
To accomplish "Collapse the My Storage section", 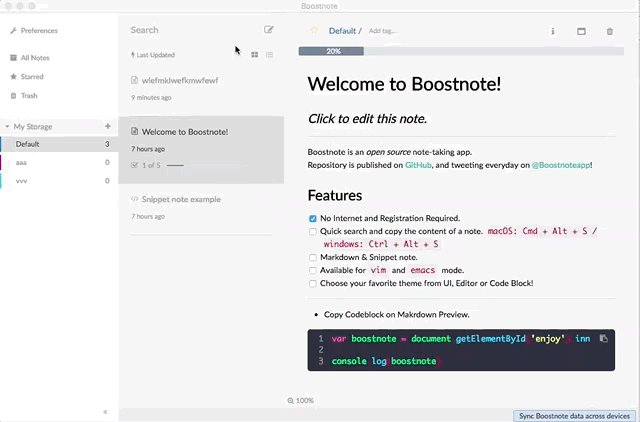I will 7,127.
